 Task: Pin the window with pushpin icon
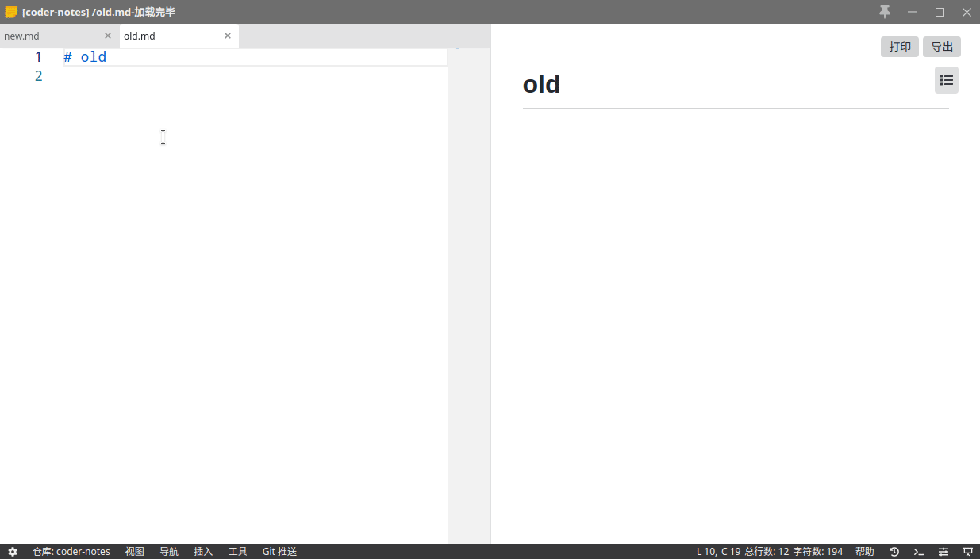tap(885, 12)
